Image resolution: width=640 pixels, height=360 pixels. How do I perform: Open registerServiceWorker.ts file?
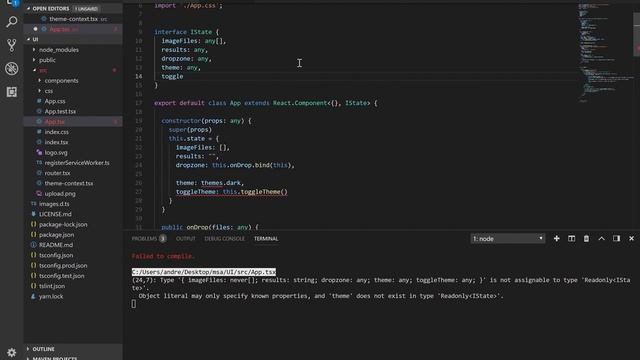pos(77,162)
